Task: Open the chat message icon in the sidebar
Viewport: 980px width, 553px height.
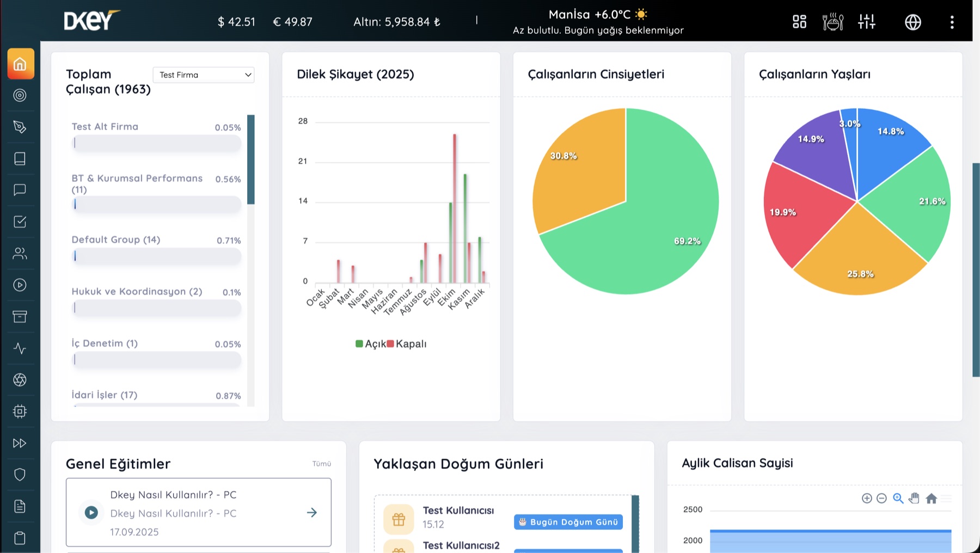Action: 20,190
